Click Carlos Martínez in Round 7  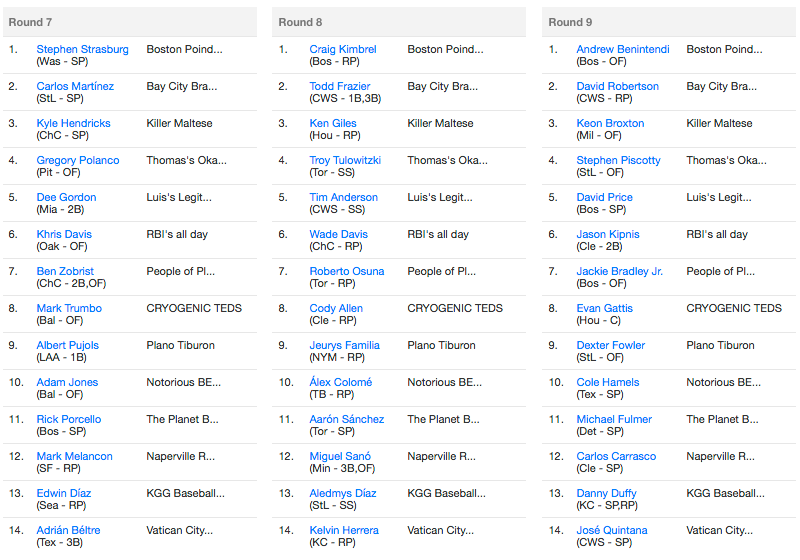[75, 86]
